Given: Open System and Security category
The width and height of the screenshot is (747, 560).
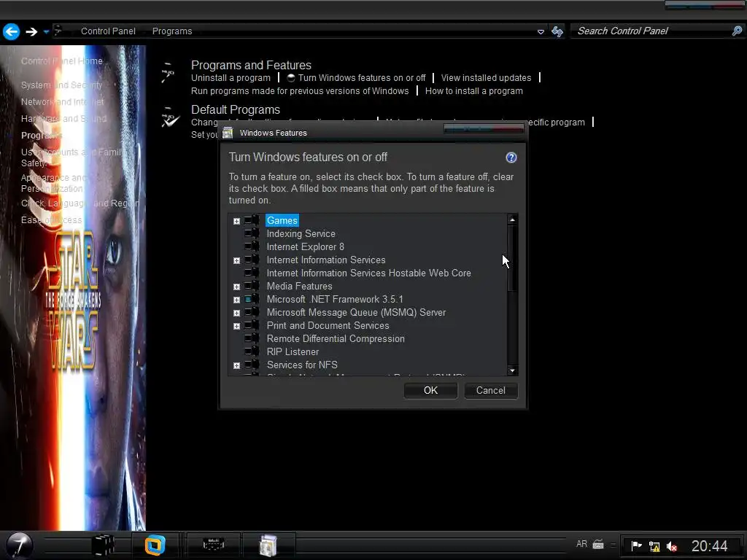Looking at the screenshot, I should click(x=61, y=85).
